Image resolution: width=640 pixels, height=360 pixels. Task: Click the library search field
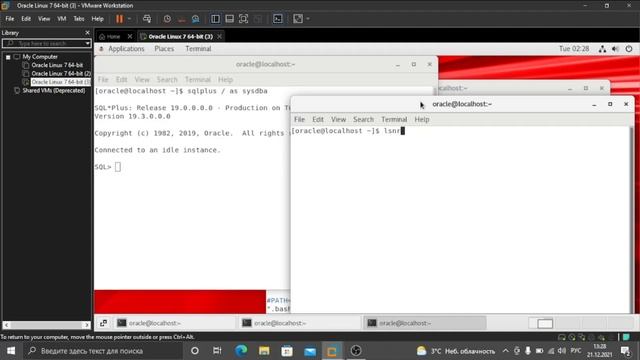pyautogui.click(x=43, y=43)
